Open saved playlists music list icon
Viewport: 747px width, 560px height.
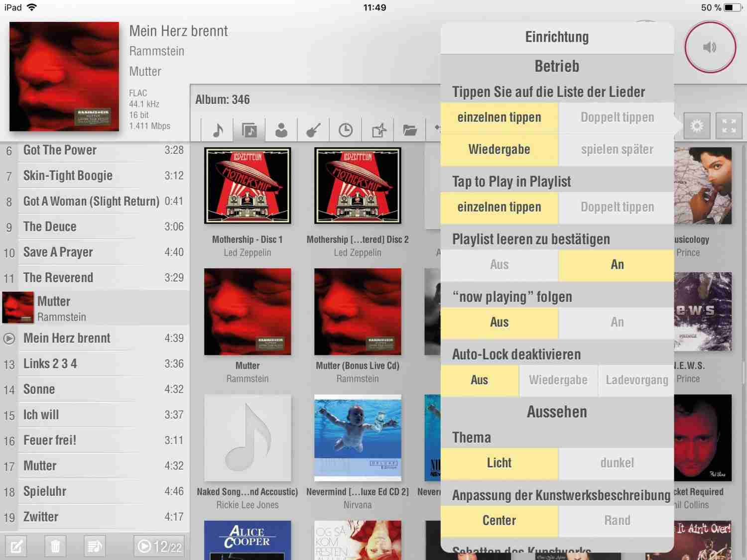[94, 547]
